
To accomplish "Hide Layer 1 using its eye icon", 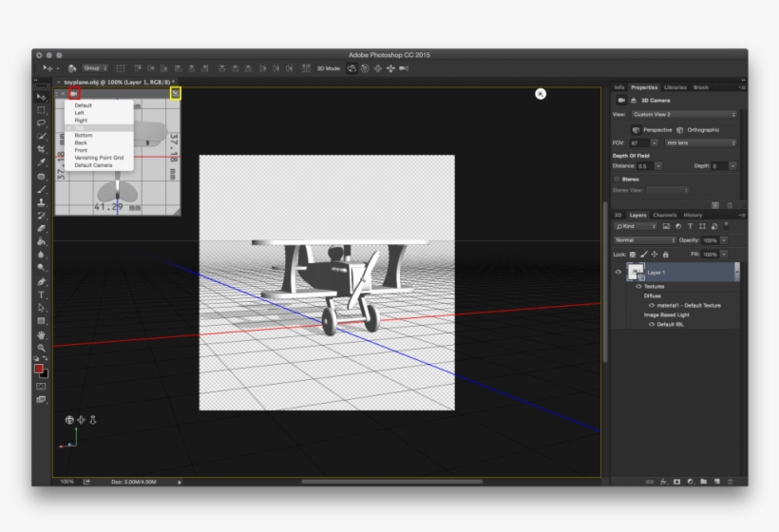I will [617, 273].
